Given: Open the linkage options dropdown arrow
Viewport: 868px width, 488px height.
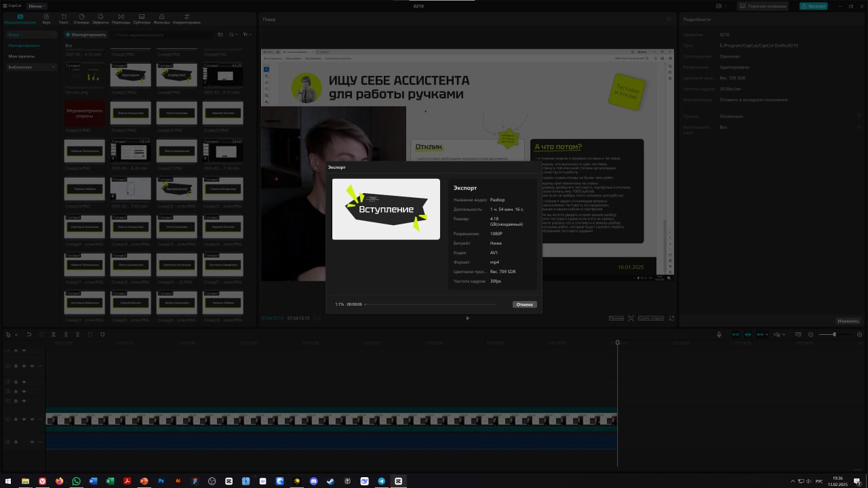Looking at the screenshot, I should coord(767,334).
